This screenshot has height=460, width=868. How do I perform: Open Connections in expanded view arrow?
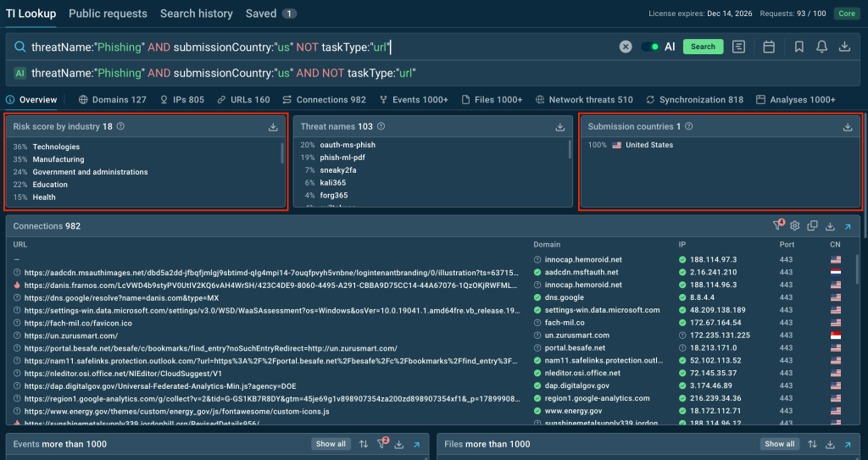pos(848,226)
